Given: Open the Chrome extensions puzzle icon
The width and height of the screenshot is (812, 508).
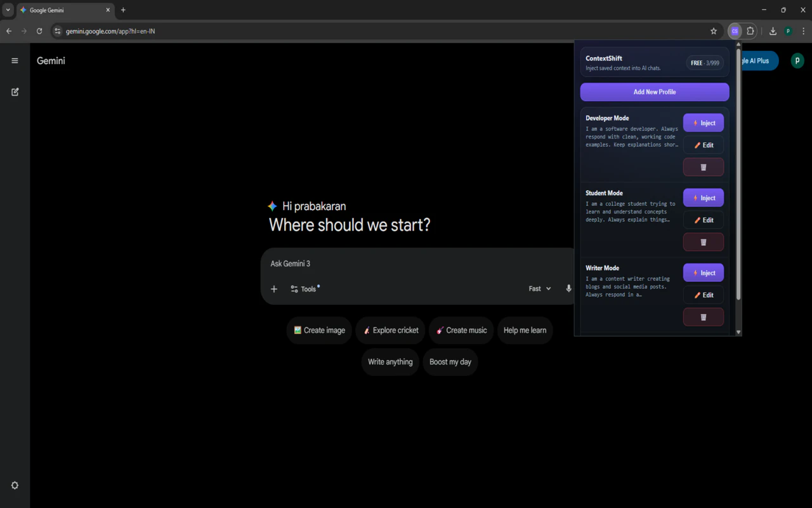Looking at the screenshot, I should pyautogui.click(x=750, y=31).
